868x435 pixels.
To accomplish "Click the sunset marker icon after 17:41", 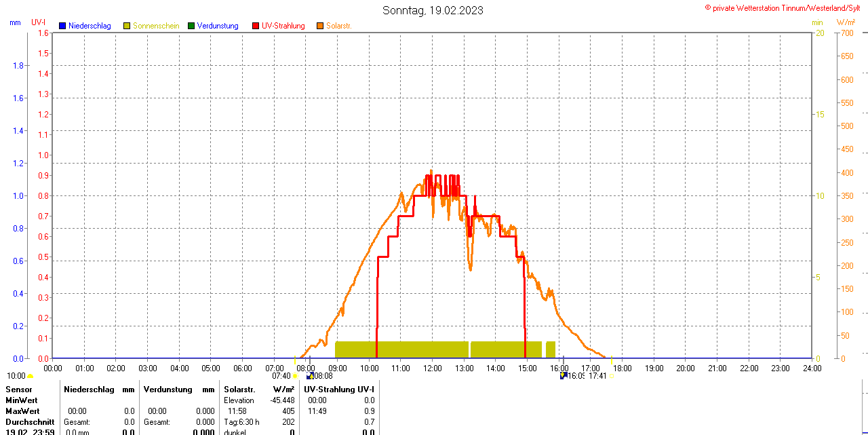I will coord(612,375).
